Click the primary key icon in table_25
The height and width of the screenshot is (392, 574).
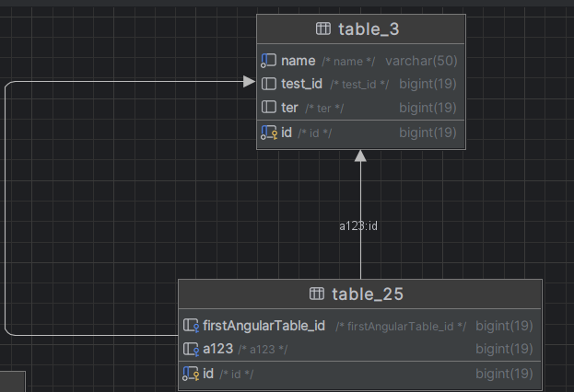point(192,373)
